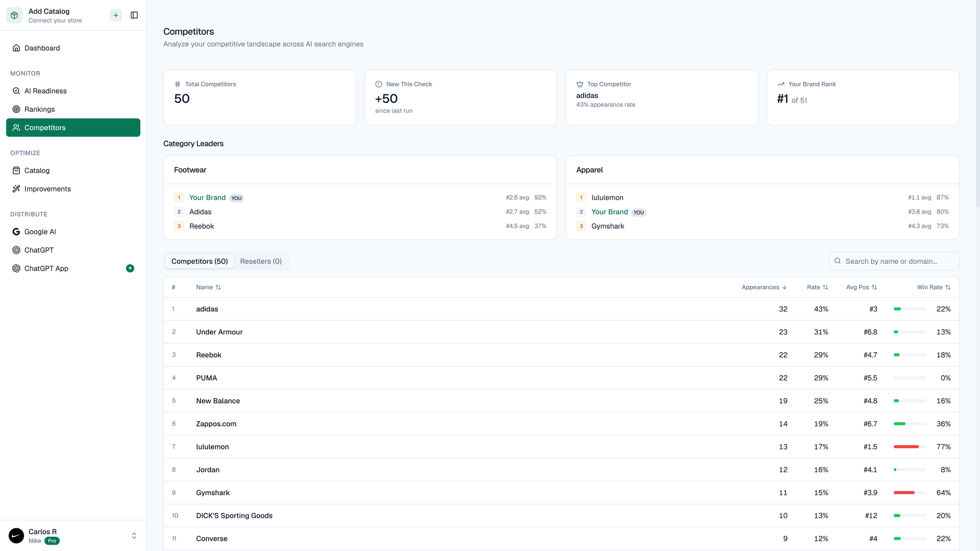Click the Google AI logo icon

tap(16, 232)
